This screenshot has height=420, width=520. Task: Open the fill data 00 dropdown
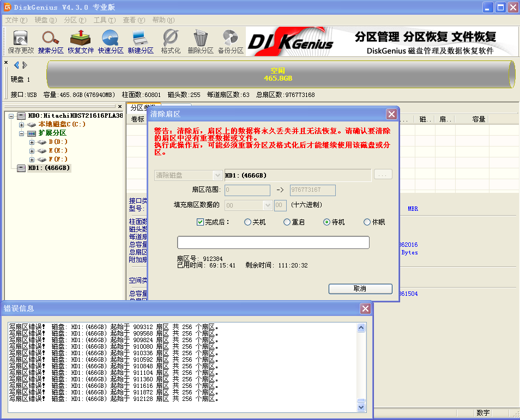[x=268, y=205]
